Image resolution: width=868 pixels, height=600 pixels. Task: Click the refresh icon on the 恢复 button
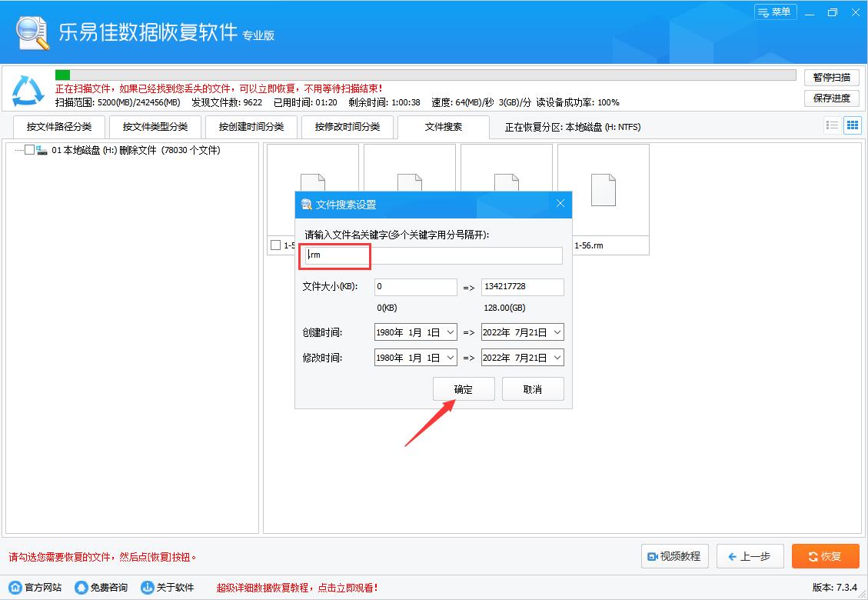pyautogui.click(x=812, y=555)
